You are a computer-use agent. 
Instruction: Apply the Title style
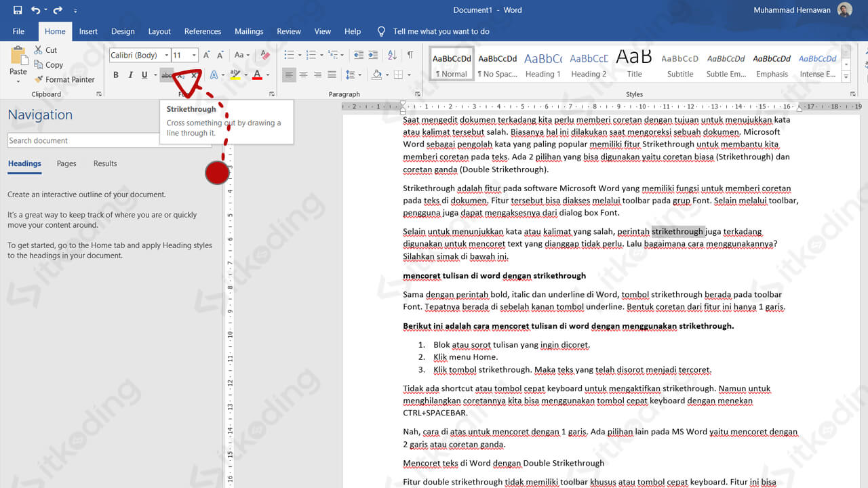[634, 64]
